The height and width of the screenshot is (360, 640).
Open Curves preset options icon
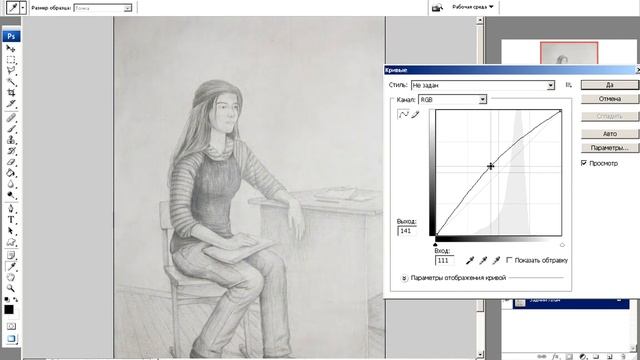568,85
